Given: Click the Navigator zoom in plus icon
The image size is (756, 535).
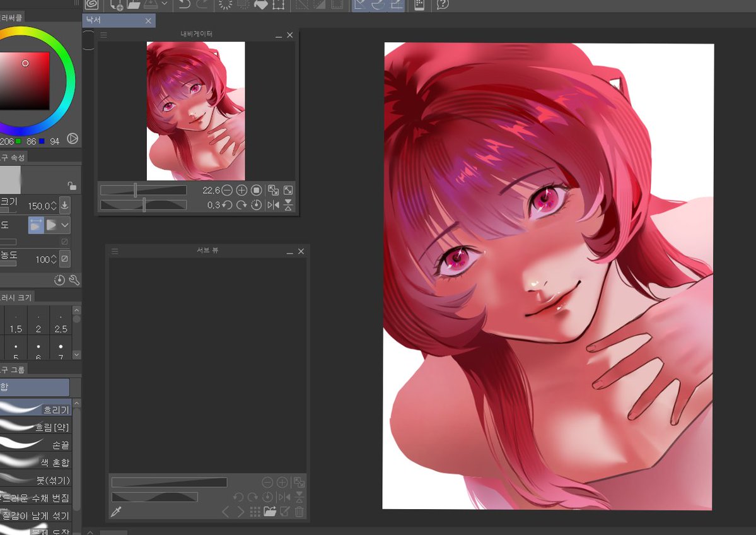Looking at the screenshot, I should click(x=241, y=190).
